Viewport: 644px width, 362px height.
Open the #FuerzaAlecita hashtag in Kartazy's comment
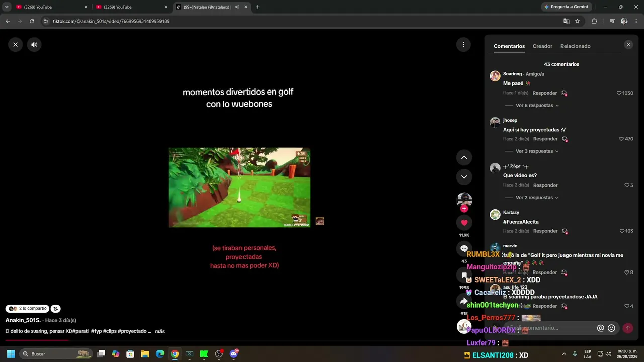coord(521,222)
